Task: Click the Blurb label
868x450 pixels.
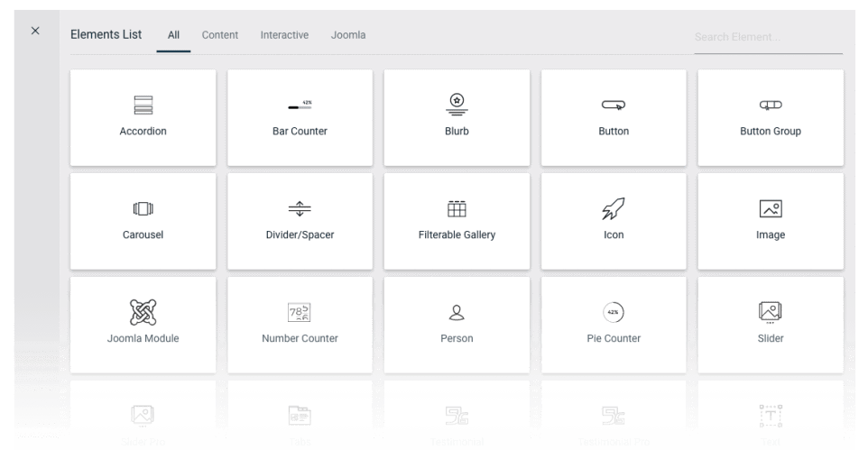Action: pos(457,131)
